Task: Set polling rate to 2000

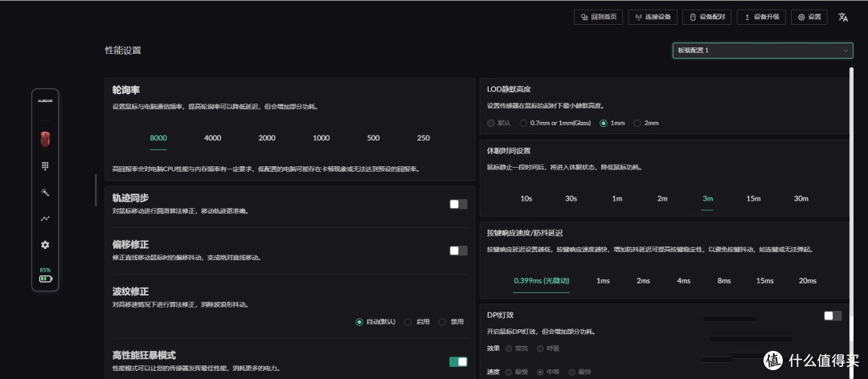Action: point(267,138)
